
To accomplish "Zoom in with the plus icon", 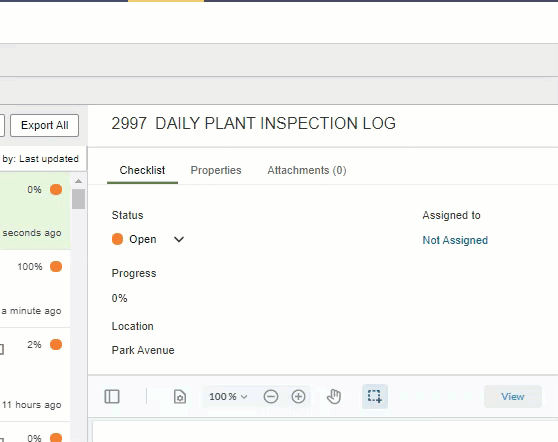I will [x=299, y=396].
